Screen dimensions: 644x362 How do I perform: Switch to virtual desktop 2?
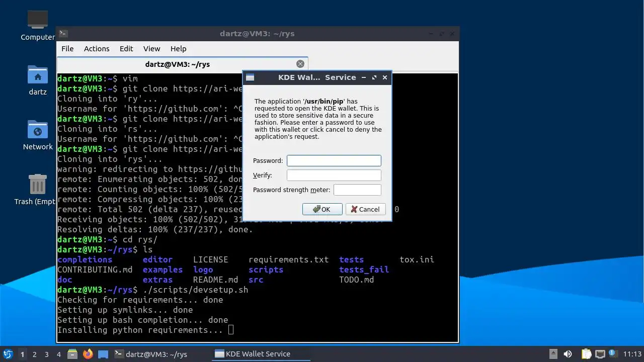pos(35,354)
